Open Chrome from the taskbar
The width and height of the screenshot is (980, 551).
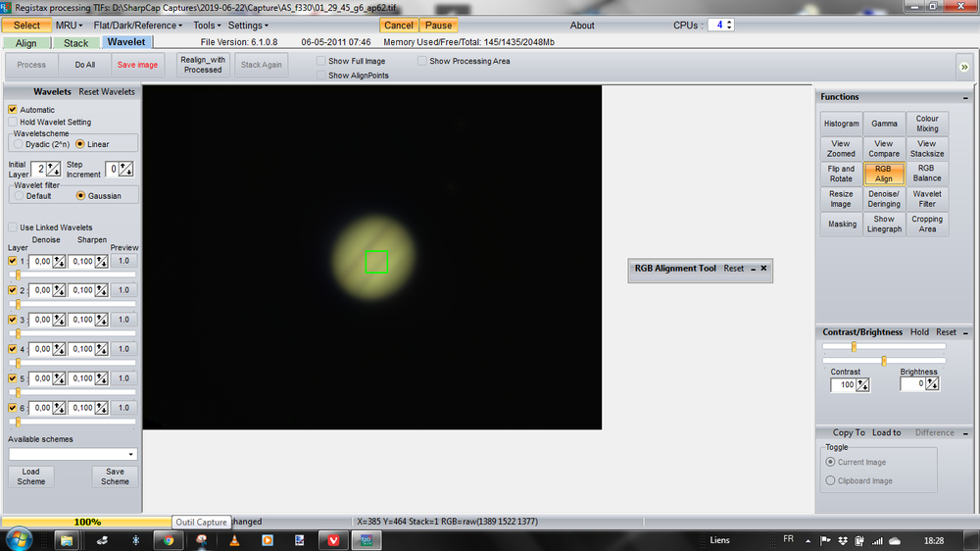point(169,540)
